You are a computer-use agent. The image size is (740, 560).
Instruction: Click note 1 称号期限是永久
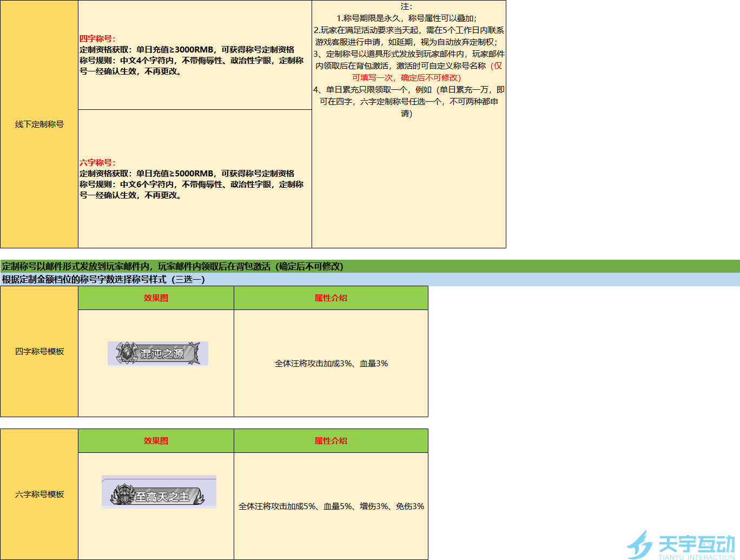pos(406,18)
